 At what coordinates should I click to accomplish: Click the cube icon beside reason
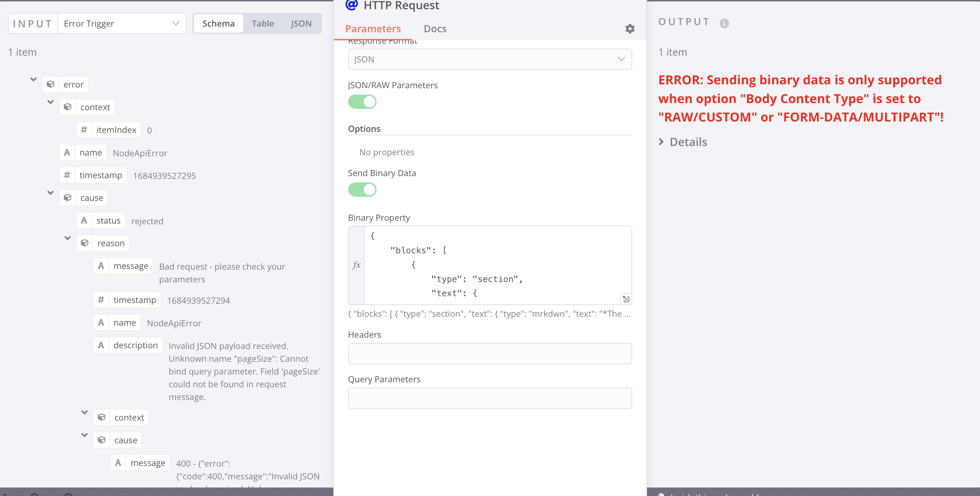pos(85,243)
